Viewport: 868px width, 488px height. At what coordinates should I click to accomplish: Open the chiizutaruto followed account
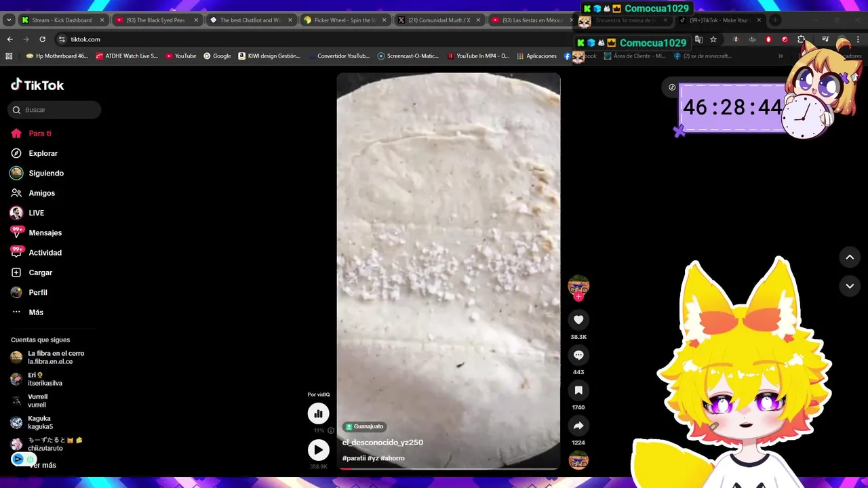[46, 444]
